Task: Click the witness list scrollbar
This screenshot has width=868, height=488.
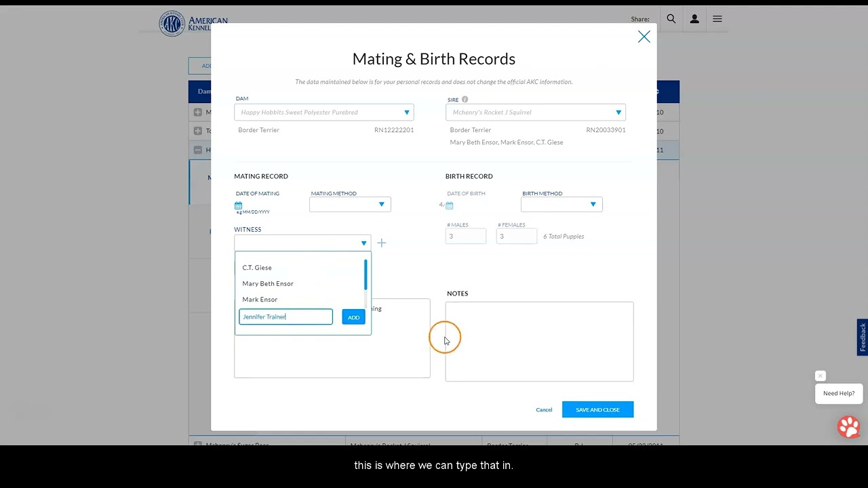Action: pyautogui.click(x=366, y=274)
